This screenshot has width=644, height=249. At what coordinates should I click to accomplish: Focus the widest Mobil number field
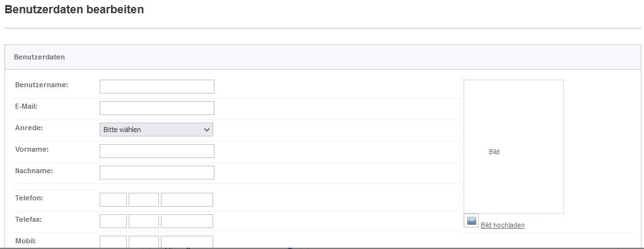pos(187,242)
